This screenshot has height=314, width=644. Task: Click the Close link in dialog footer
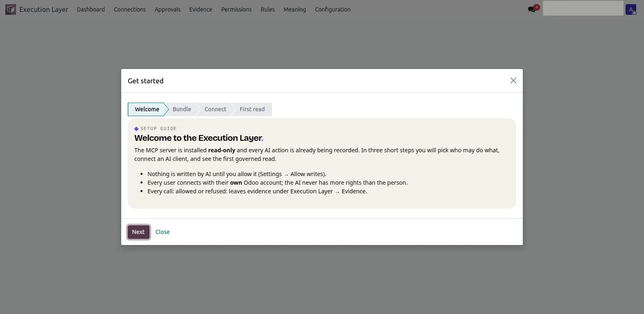click(x=163, y=232)
